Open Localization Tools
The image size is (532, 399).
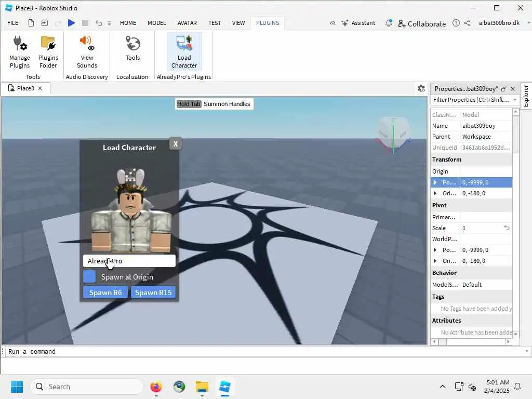point(132,48)
